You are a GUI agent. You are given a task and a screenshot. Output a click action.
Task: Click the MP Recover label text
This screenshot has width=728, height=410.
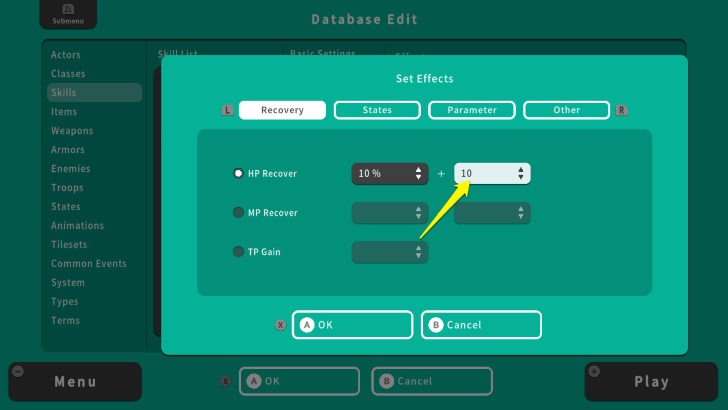tap(273, 213)
